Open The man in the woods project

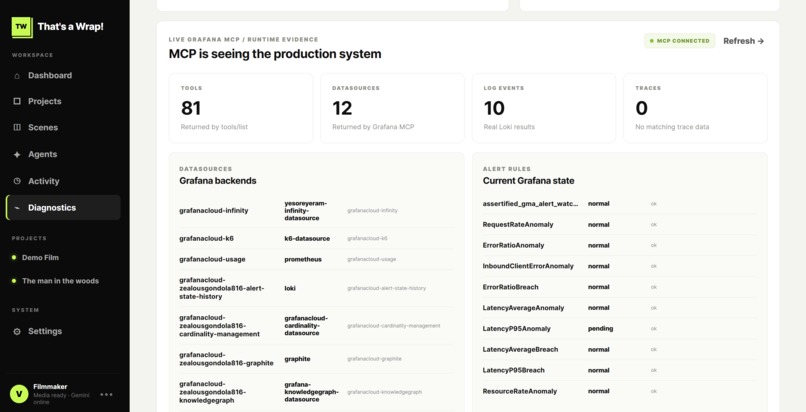click(60, 281)
